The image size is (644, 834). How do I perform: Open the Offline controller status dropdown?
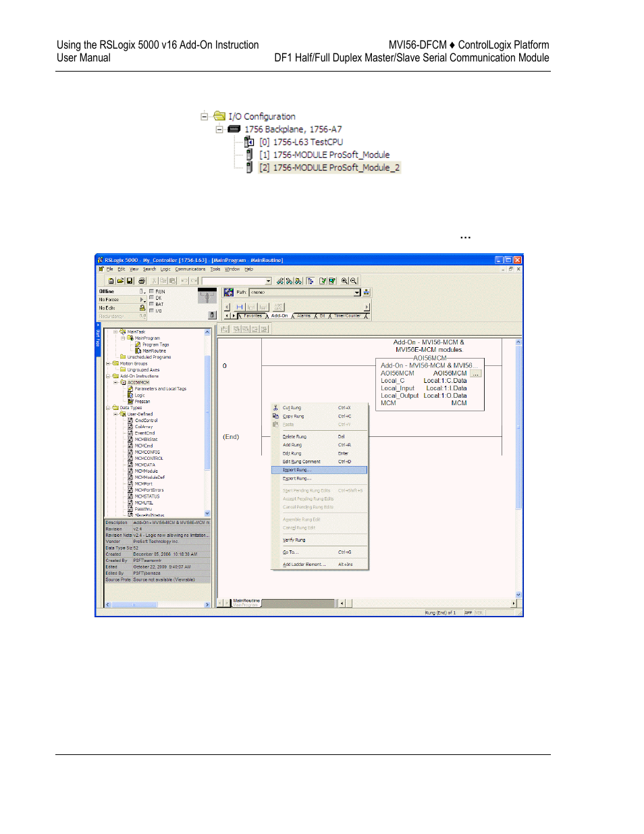tap(142, 292)
